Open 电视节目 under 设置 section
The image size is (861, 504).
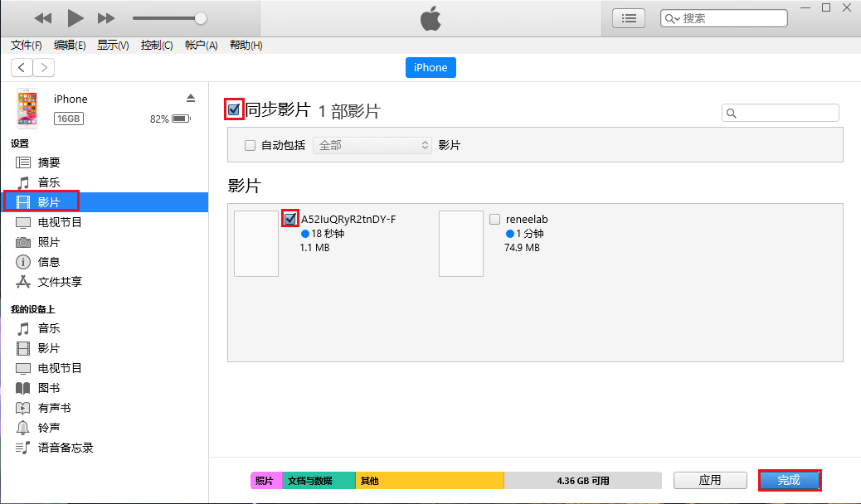(60, 222)
